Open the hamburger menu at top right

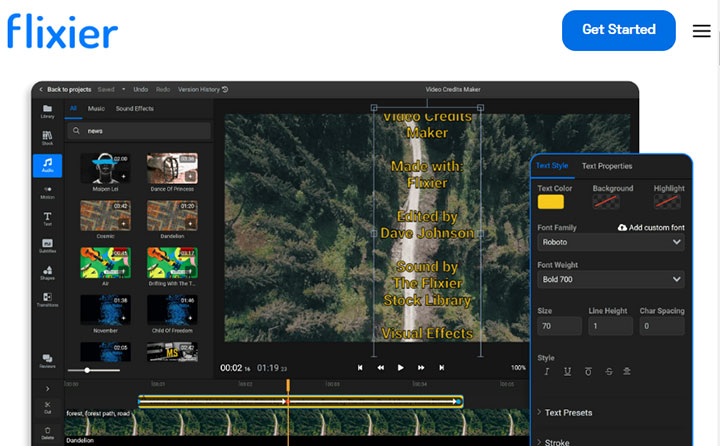pyautogui.click(x=701, y=31)
